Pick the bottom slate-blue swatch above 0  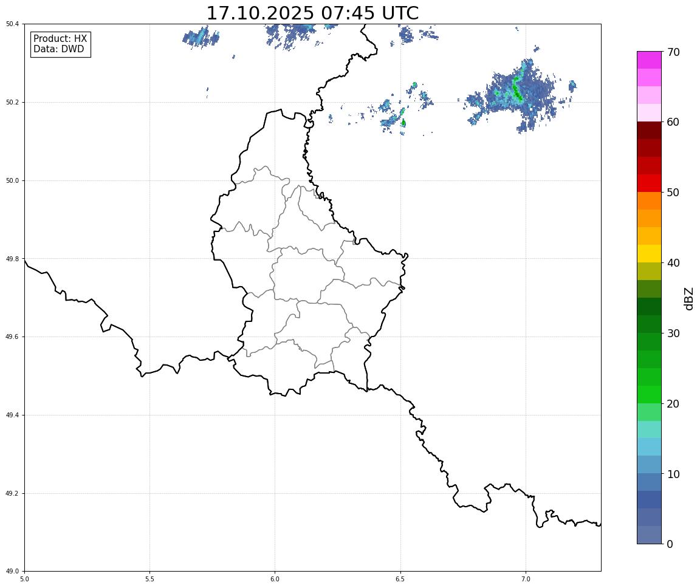(x=649, y=535)
